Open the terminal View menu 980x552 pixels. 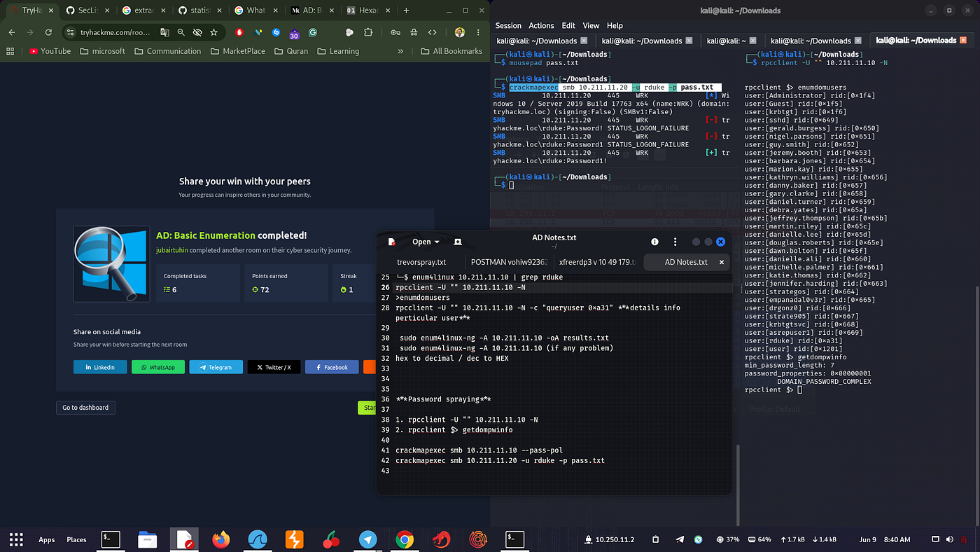pyautogui.click(x=591, y=25)
